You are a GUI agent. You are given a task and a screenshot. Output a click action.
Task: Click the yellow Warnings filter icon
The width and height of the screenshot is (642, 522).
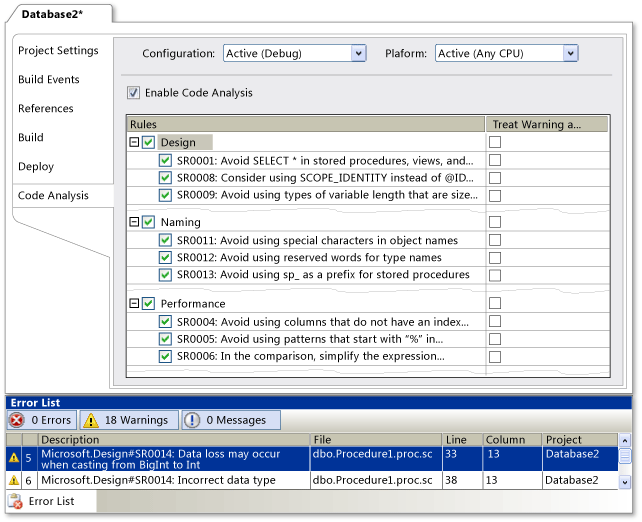(x=90, y=420)
